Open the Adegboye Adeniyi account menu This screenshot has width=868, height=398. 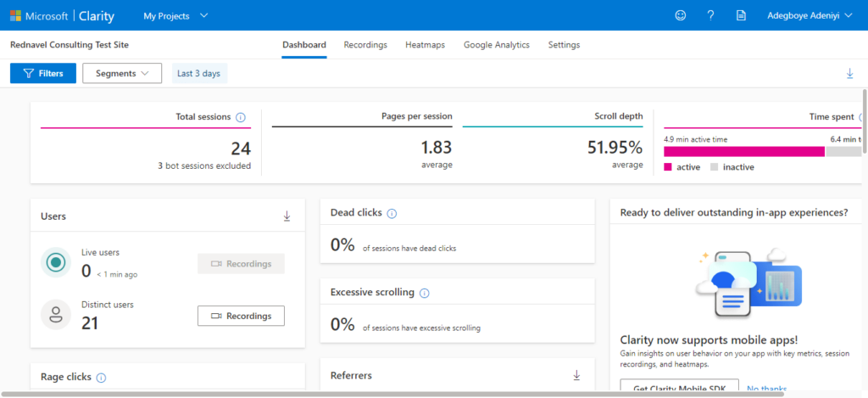tap(810, 16)
